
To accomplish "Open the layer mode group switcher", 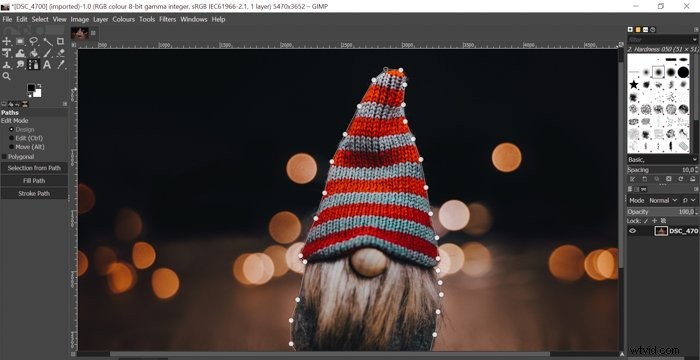I will [x=688, y=201].
